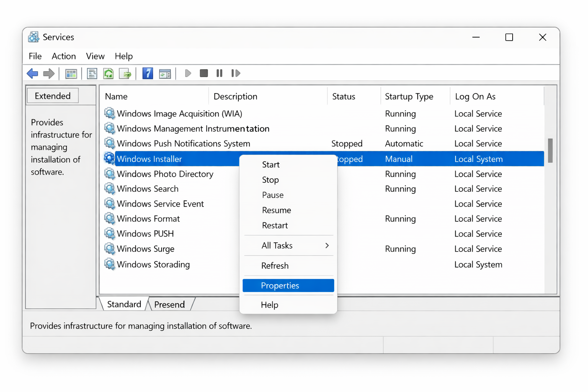Open the Help menu in menu bar

click(124, 56)
